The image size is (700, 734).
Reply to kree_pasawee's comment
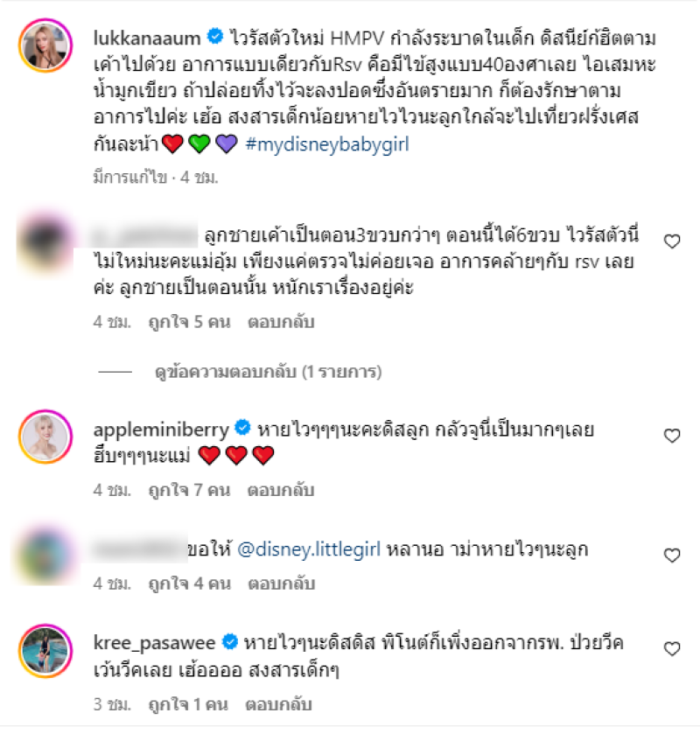coord(278,704)
